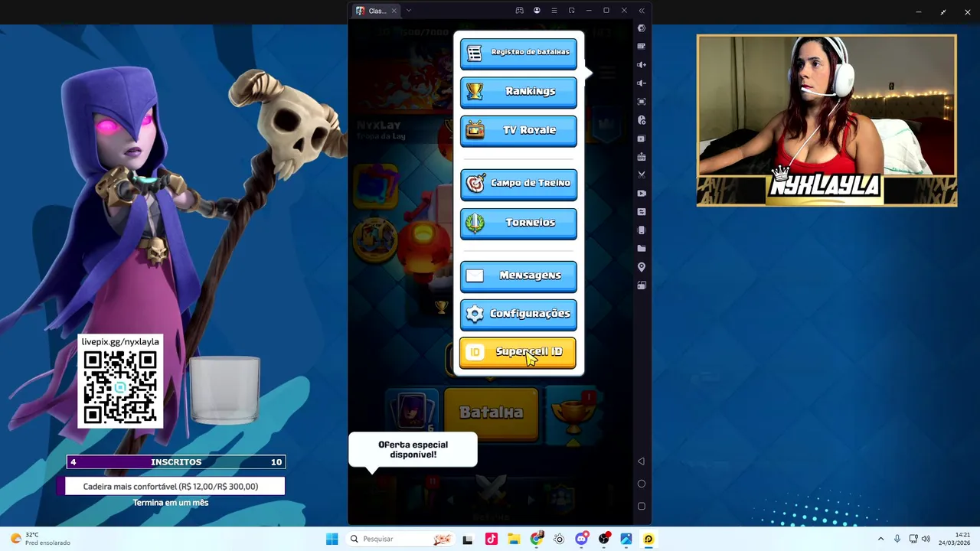980x551 pixels.
Task: Start video recorder in emulator sidebar
Action: [642, 194]
